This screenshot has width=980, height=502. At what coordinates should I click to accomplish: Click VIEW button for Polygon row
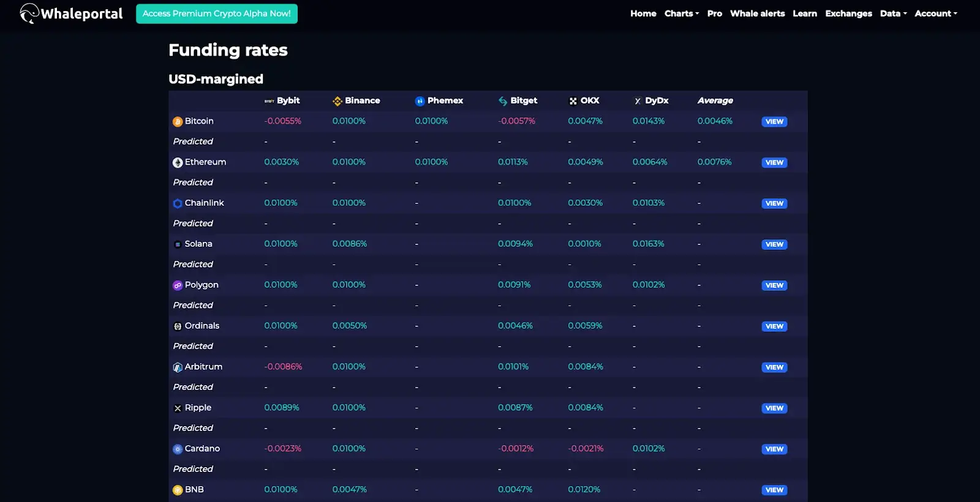[774, 285]
